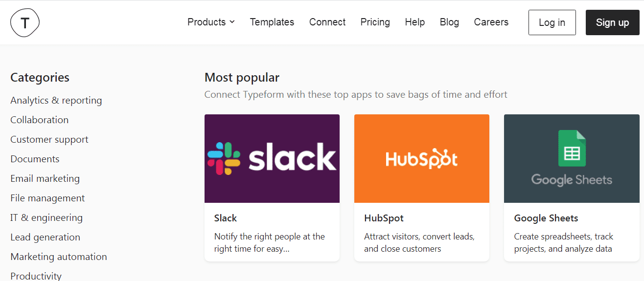This screenshot has width=644, height=281.
Task: Go to the Connect page
Action: coord(327,22)
